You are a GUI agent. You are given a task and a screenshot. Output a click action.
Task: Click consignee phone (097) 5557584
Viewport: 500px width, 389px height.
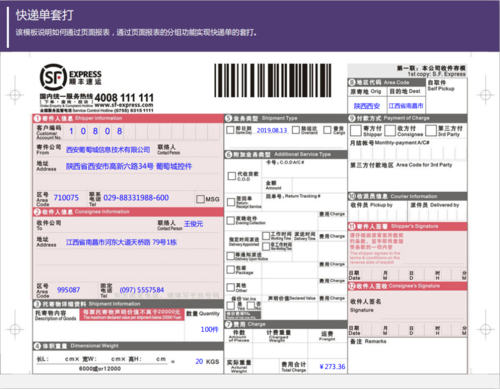142,290
